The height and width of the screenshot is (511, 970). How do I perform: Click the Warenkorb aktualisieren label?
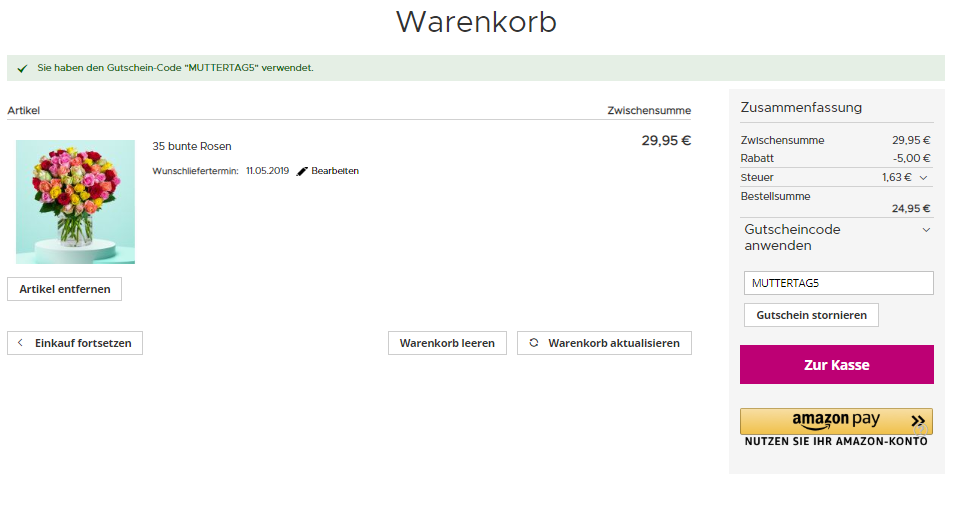pos(613,343)
